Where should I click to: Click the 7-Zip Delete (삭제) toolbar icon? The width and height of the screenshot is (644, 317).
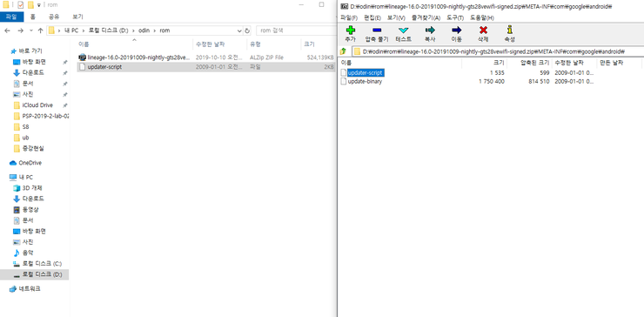pyautogui.click(x=483, y=30)
